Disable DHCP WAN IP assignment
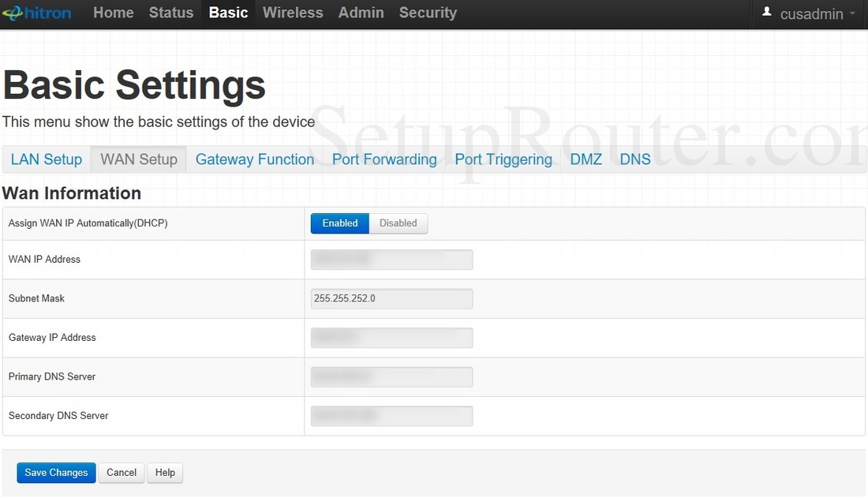Image resolution: width=868 pixels, height=498 pixels. click(398, 223)
